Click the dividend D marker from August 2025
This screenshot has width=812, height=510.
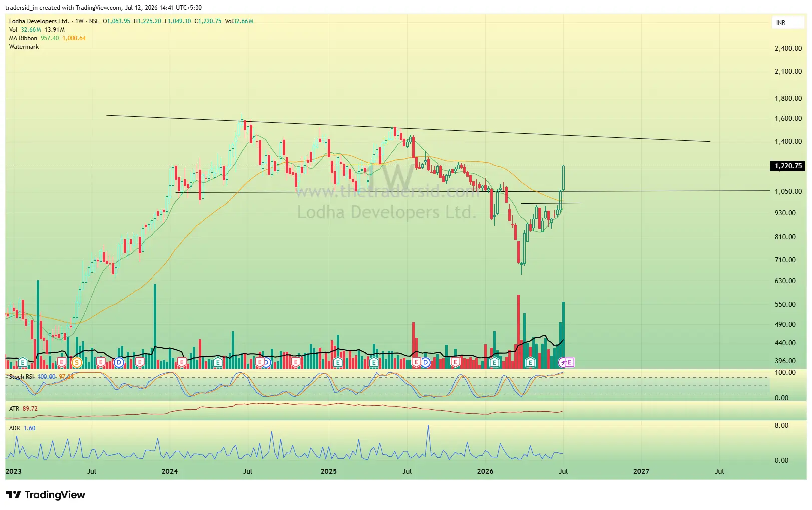pyautogui.click(x=425, y=362)
